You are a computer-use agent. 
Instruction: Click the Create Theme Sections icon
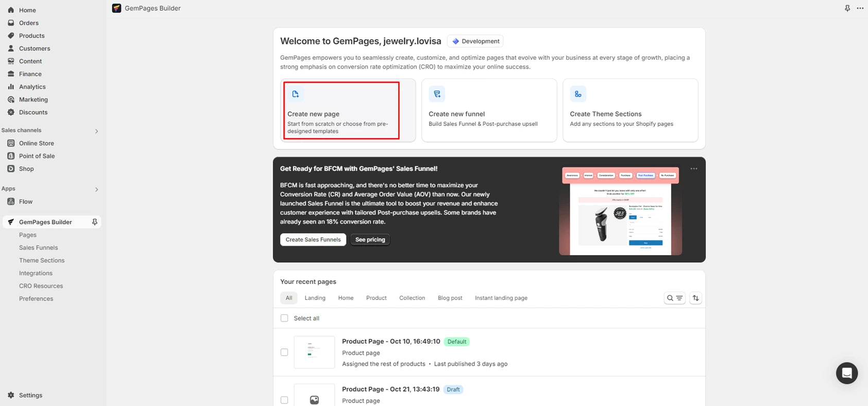point(578,94)
